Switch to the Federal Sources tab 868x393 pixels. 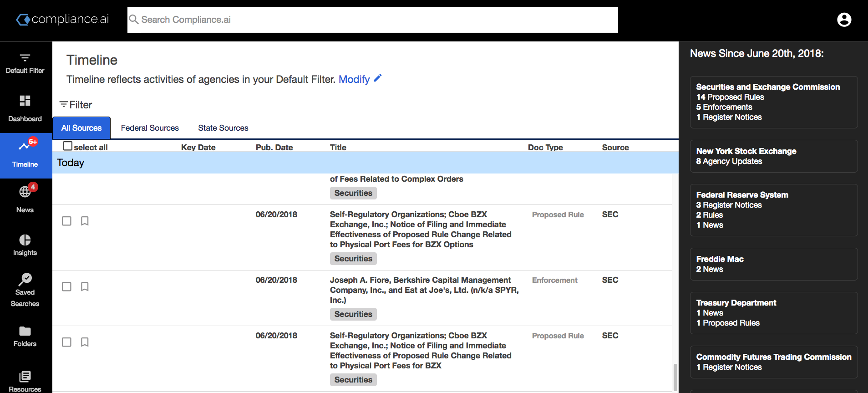150,128
